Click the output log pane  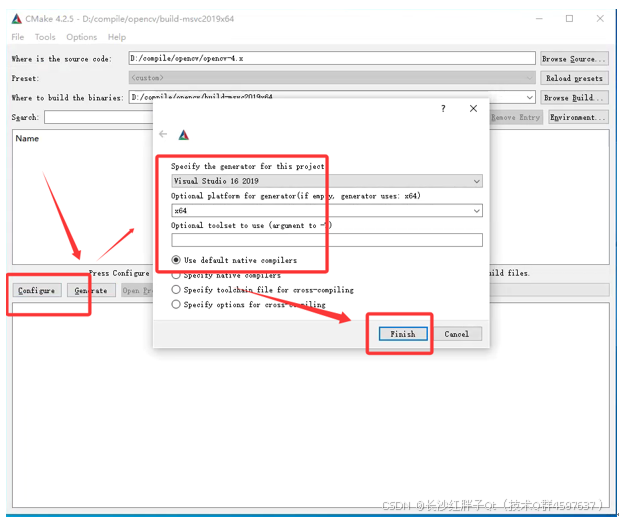[x=311, y=405]
